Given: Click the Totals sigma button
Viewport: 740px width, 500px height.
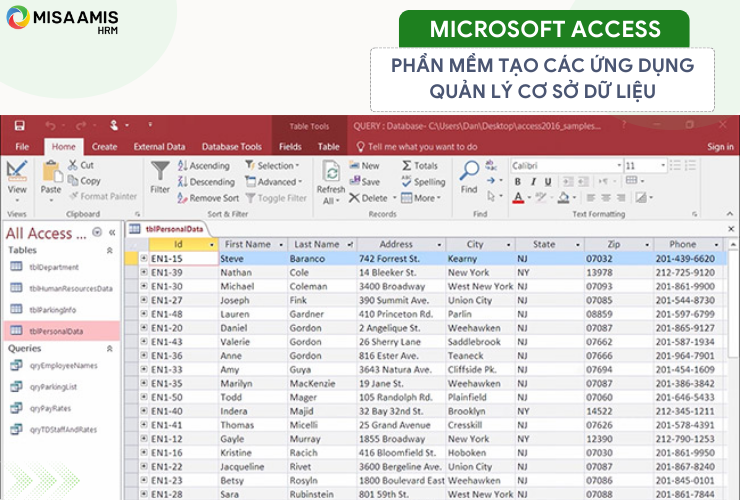Looking at the screenshot, I should click(x=420, y=166).
